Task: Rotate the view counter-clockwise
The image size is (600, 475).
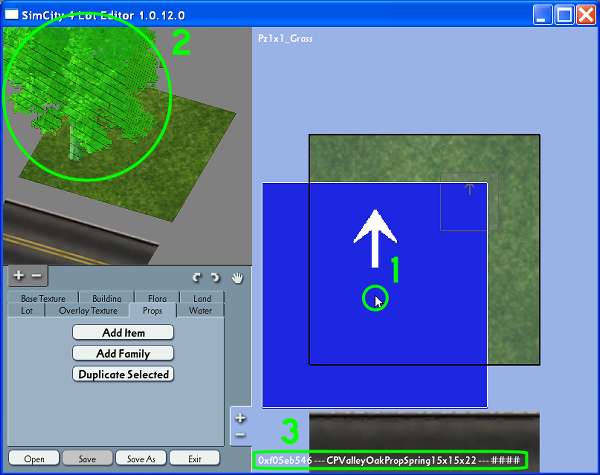Action: (196, 277)
